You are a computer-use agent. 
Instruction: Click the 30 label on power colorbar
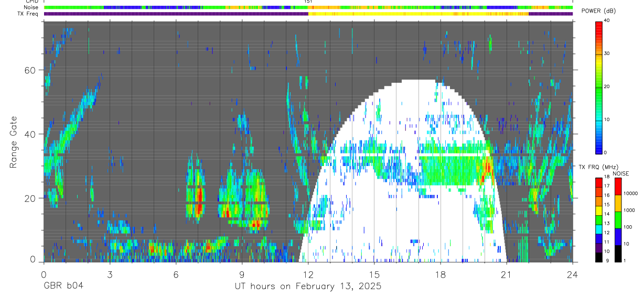[x=607, y=53]
